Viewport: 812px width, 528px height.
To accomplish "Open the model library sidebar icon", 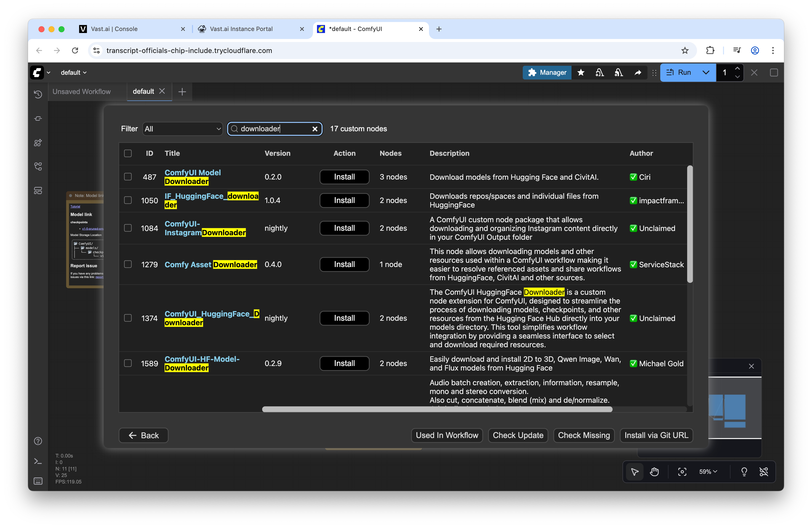I will (38, 142).
